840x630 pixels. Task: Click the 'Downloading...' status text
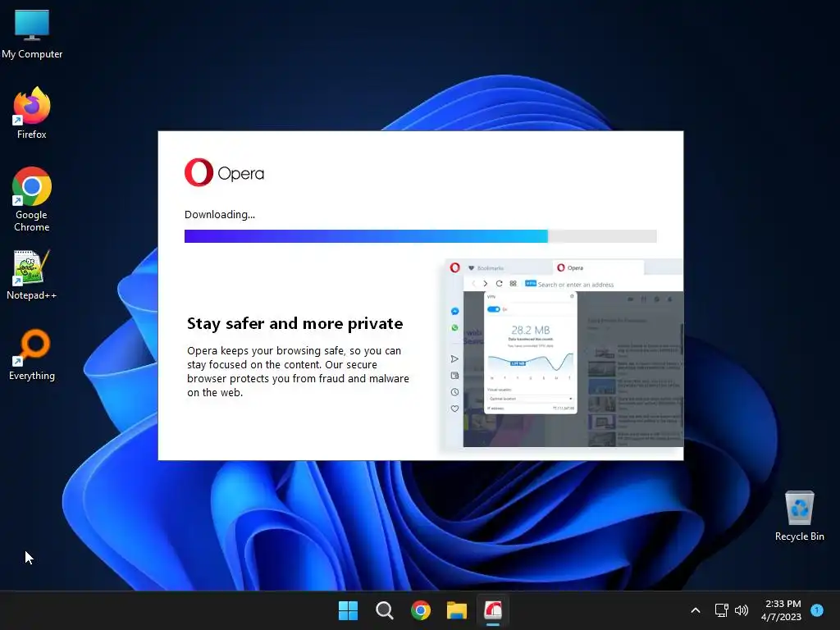point(220,214)
